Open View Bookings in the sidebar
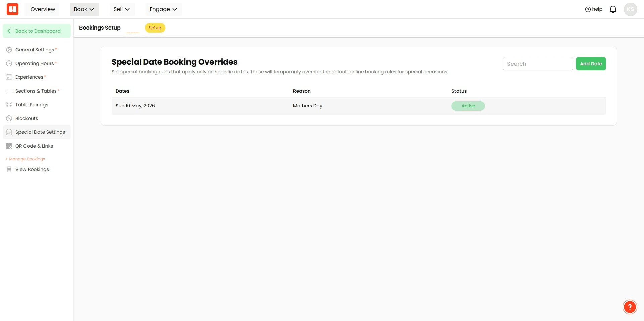644x321 pixels. (37, 169)
